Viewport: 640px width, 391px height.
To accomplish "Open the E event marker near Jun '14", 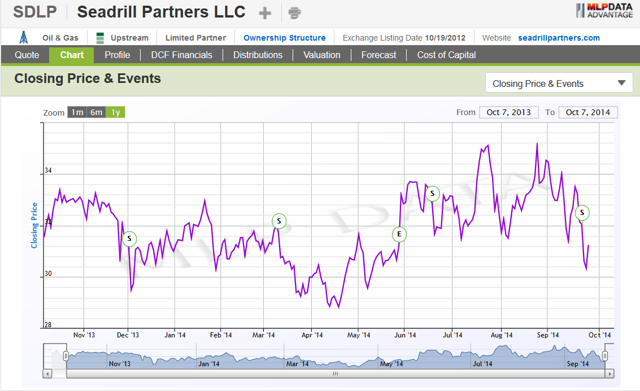I will 399,234.
